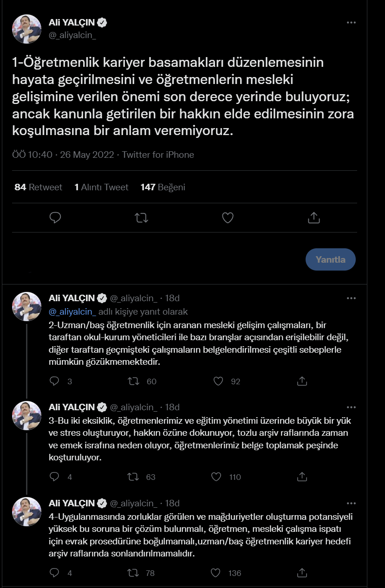385x588 pixels.
Task: Click the Twitter for iPhone source link
Action: tap(158, 155)
